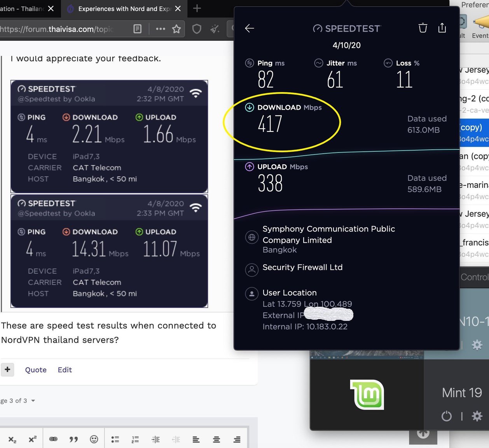Image resolution: width=489 pixels, height=448 pixels.
Task: Open settings gear of the VM above Mint 19
Action: click(x=477, y=345)
